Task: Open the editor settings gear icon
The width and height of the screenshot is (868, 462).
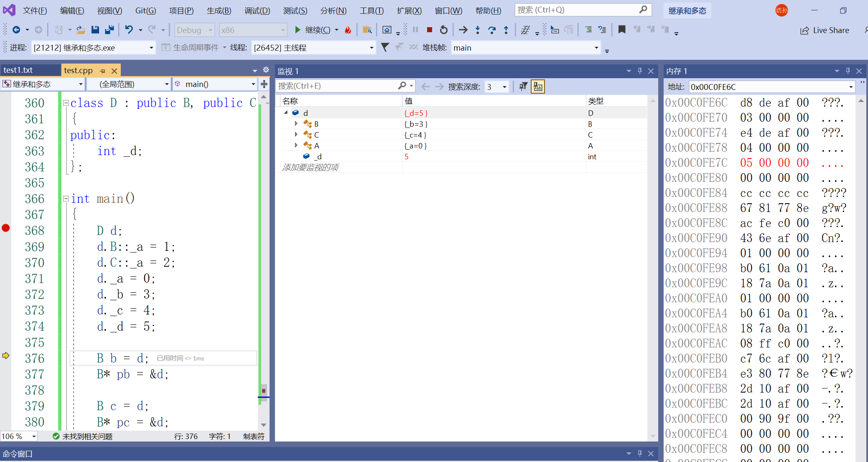Action: [x=266, y=70]
